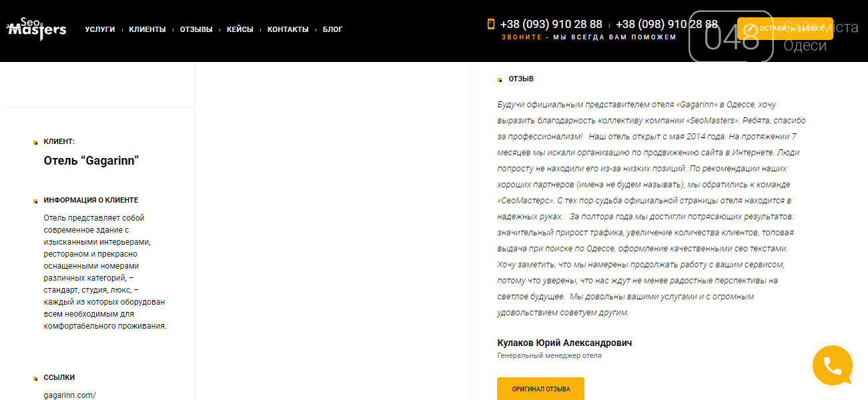Open the БЛОГ section

click(x=333, y=29)
